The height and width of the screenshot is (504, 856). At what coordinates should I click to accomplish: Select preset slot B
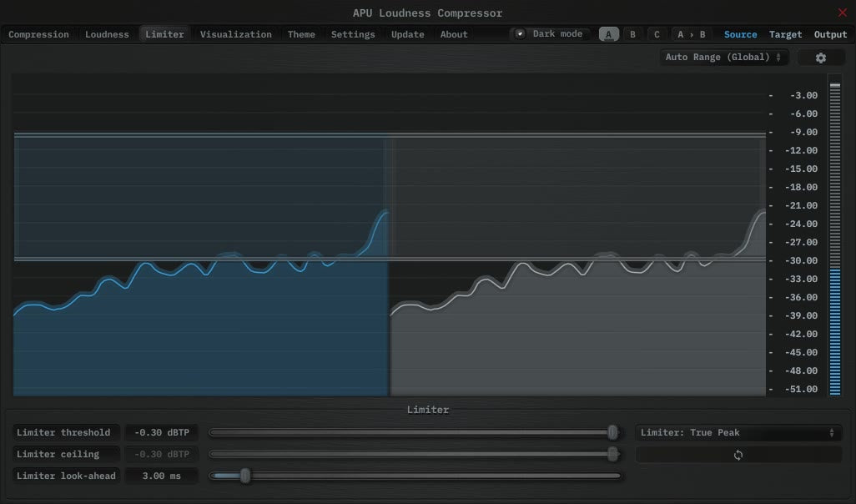click(632, 34)
